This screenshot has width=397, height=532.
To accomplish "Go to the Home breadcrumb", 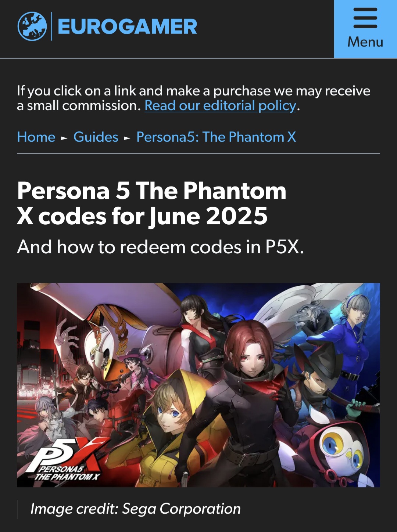I will click(36, 137).
